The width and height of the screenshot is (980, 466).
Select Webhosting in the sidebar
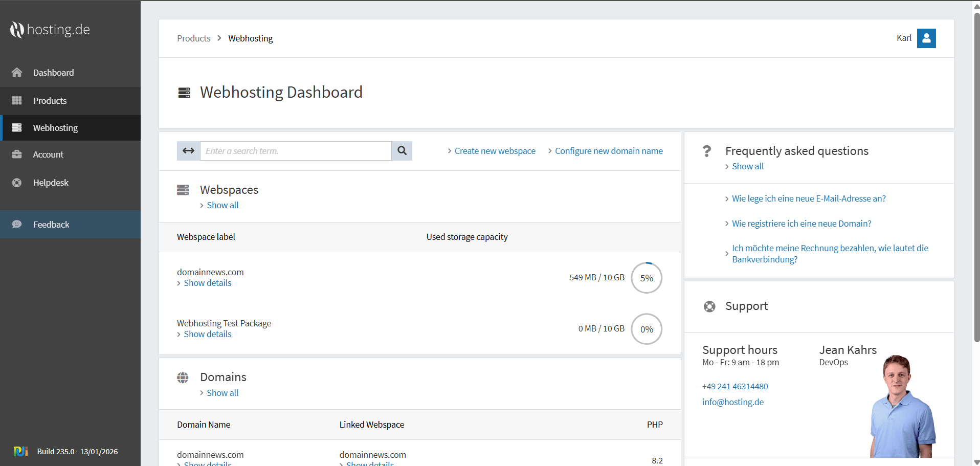[55, 128]
